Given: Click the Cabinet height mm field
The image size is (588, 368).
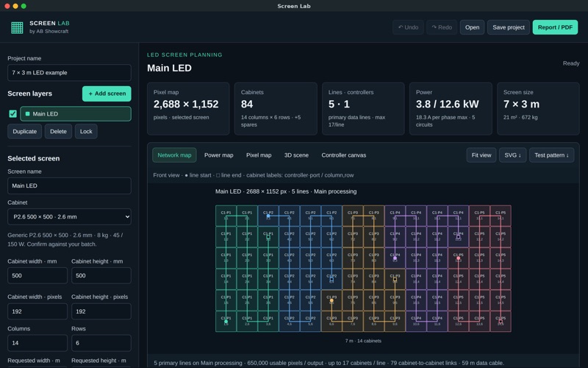Looking at the screenshot, I should click(x=101, y=275).
